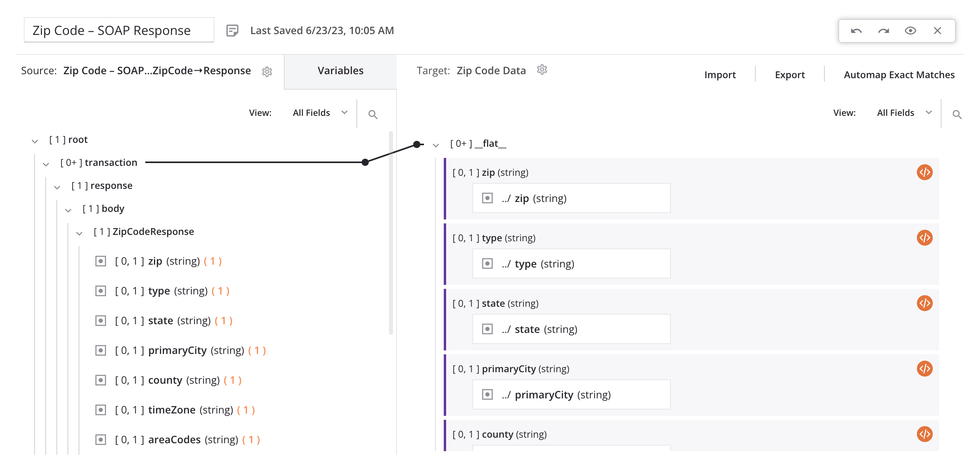This screenshot has height=471, width=980.
Task: Click the county source field square icon
Action: (101, 381)
